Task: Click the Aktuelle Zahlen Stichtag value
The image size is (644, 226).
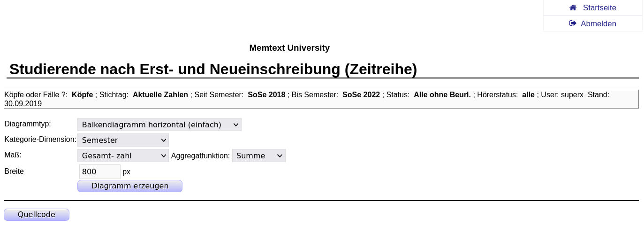Action: pyautogui.click(x=160, y=95)
